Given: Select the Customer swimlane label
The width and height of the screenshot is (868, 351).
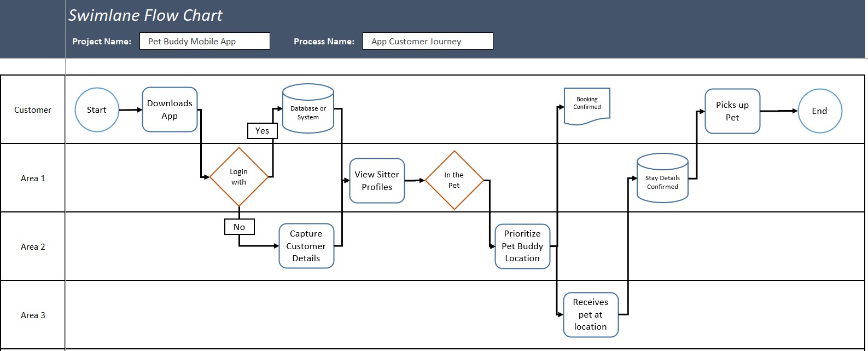Looking at the screenshot, I should coord(33,110).
